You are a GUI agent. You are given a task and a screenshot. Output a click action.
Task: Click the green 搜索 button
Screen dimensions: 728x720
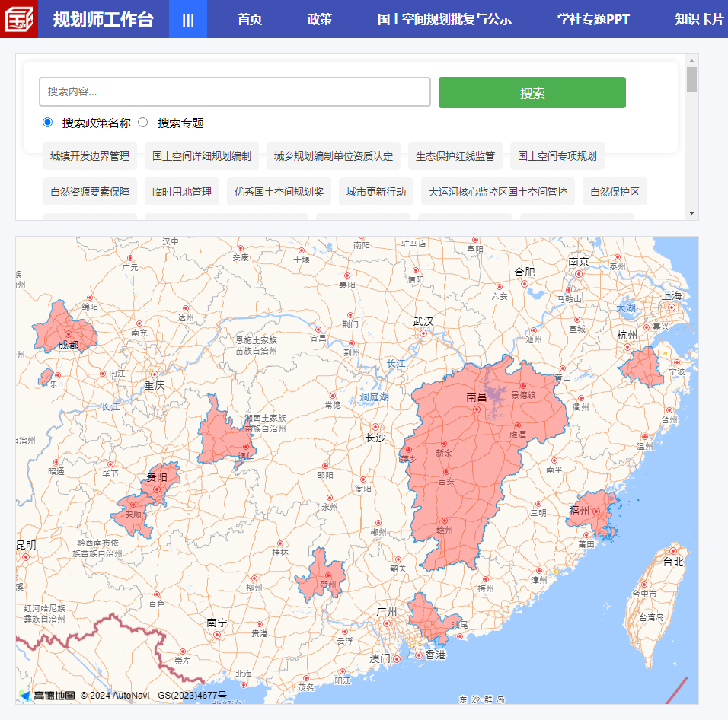(532, 93)
